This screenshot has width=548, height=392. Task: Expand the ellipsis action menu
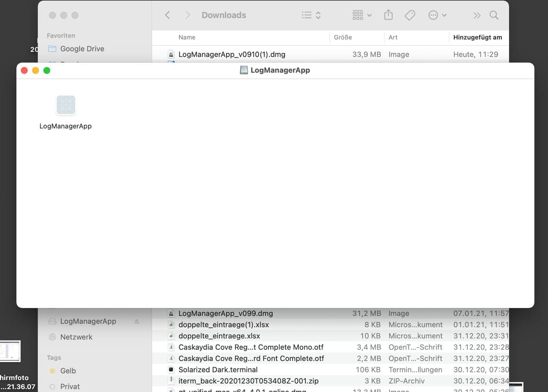coord(437,15)
